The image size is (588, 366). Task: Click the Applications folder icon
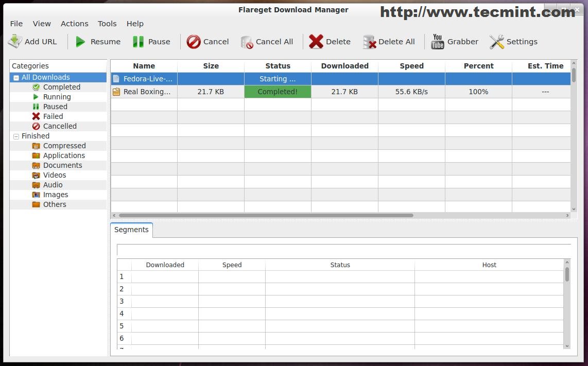pos(36,155)
